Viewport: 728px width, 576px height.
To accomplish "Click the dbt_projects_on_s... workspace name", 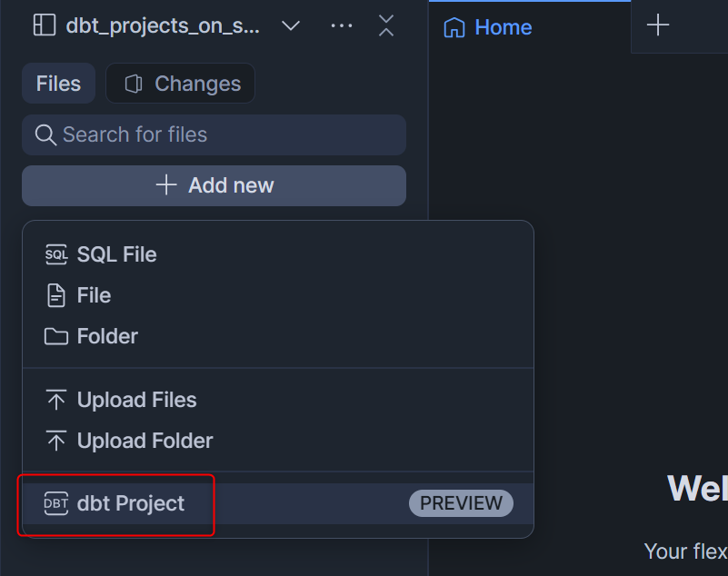I will pyautogui.click(x=163, y=25).
